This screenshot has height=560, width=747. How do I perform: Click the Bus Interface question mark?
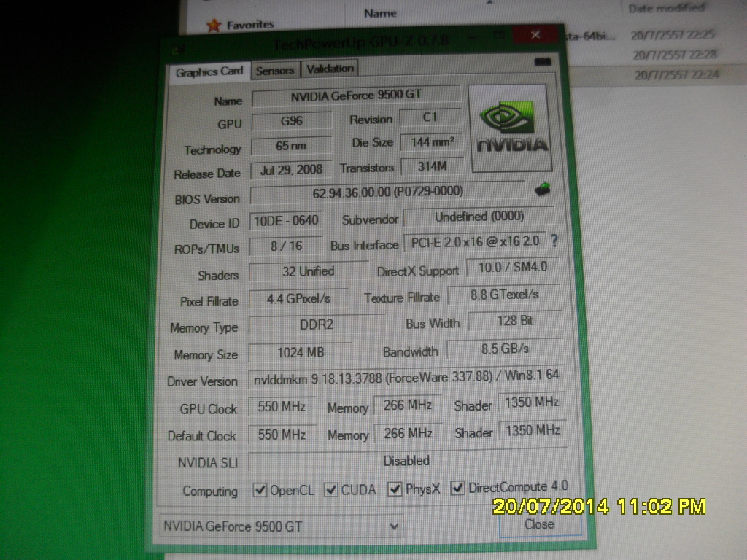click(x=554, y=241)
